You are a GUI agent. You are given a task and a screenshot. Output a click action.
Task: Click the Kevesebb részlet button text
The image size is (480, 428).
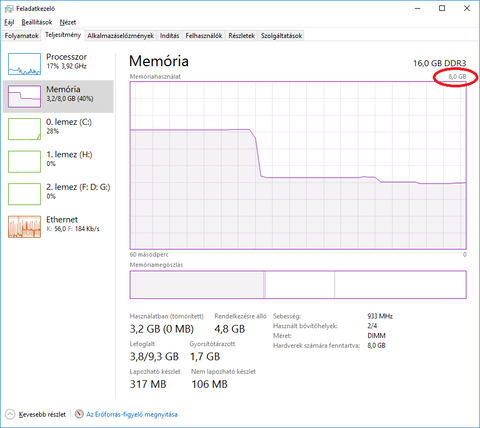[42, 414]
